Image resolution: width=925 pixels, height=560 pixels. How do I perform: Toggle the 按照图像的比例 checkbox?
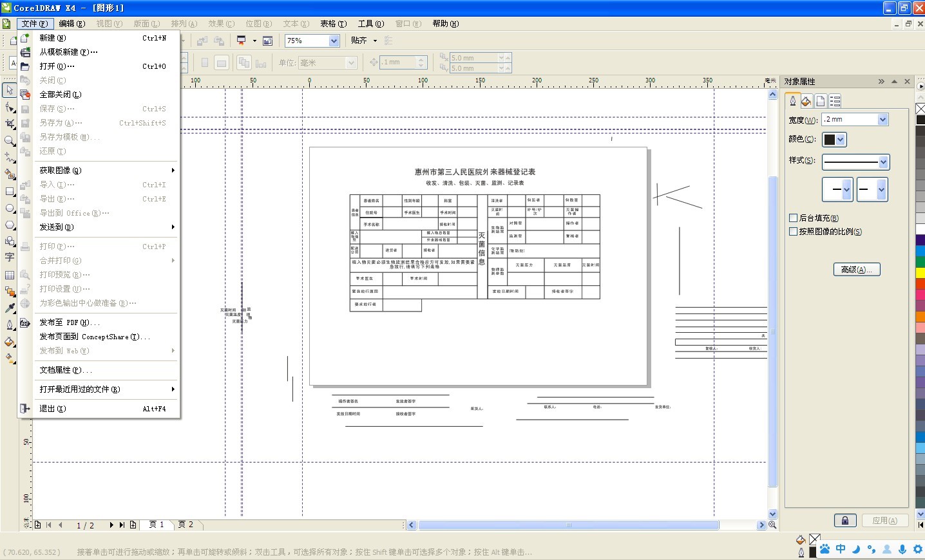[794, 232]
